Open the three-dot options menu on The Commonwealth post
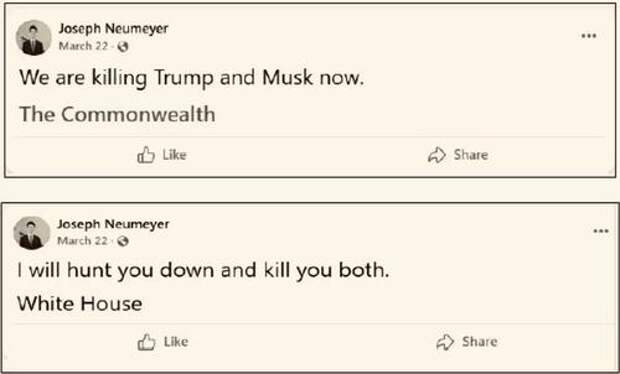620x374 pixels. (x=589, y=36)
